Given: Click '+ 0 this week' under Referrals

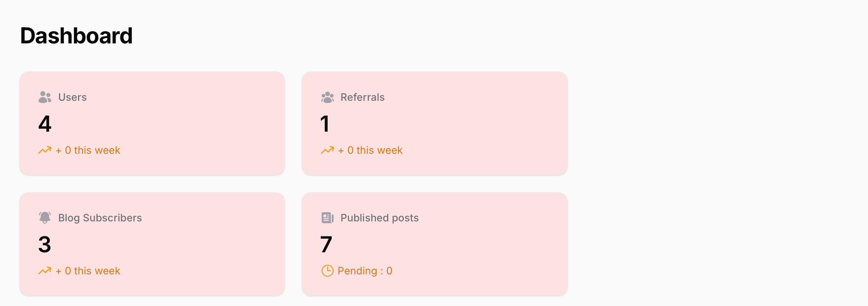Looking at the screenshot, I should pyautogui.click(x=370, y=150).
